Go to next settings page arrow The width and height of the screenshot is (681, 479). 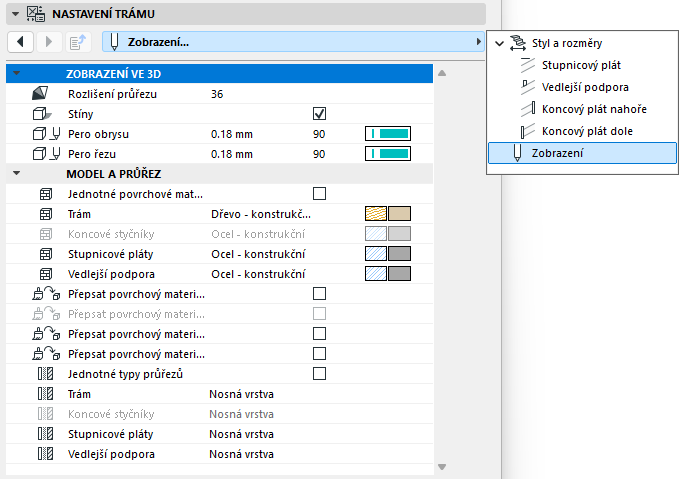[49, 42]
